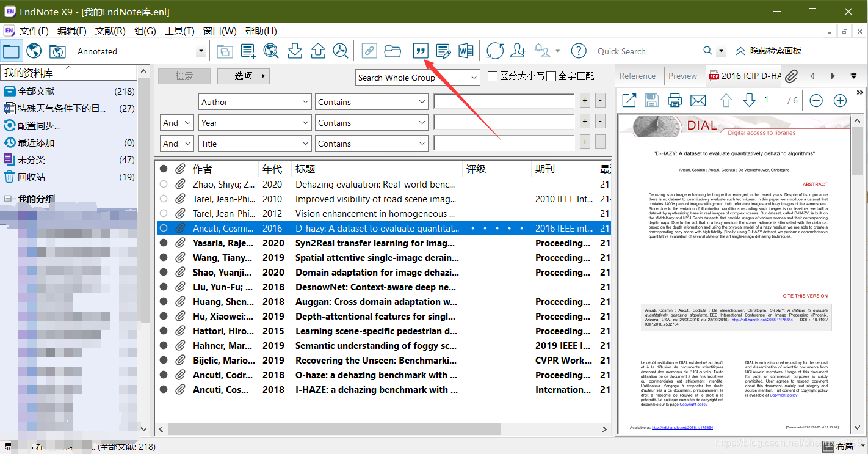The width and height of the screenshot is (868, 454).
Task: Click the Attach File paperclip tab icon
Action: [791, 76]
